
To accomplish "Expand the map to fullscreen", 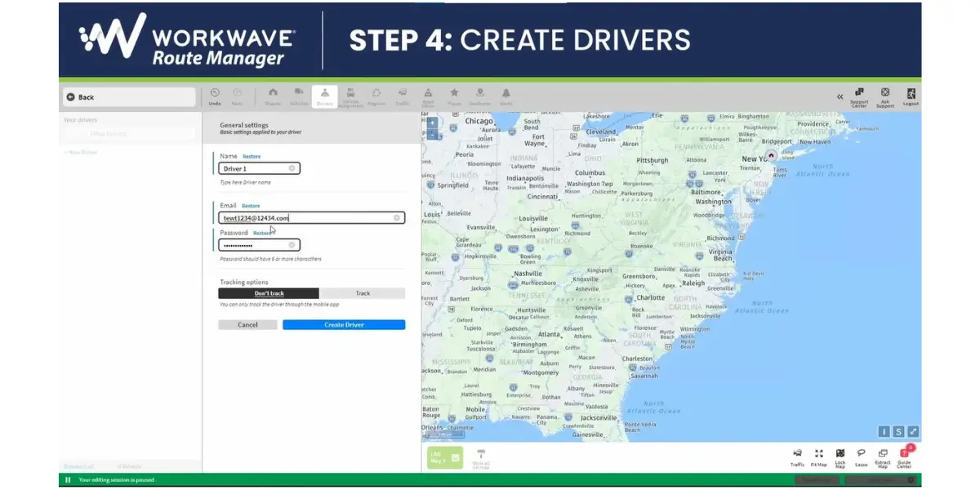I will point(913,431).
